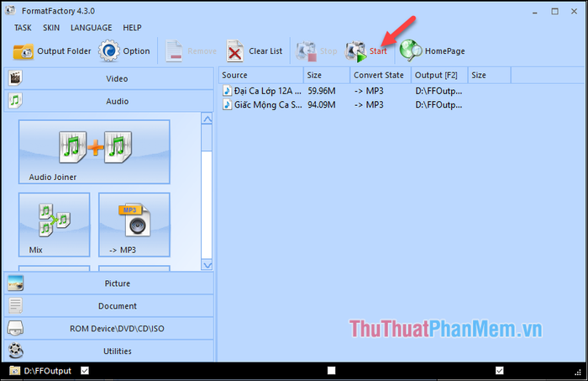Click the Start conversion icon
The width and height of the screenshot is (588, 381).
355,51
